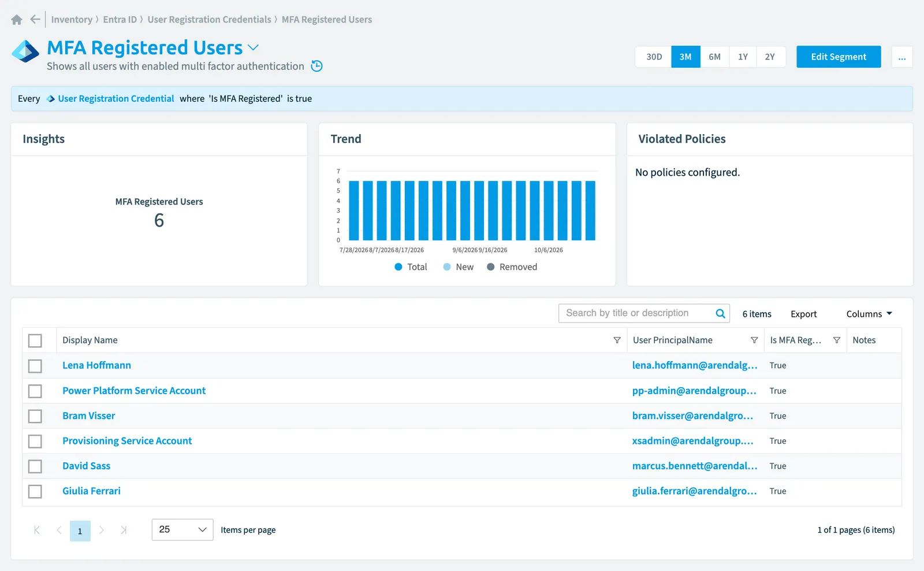This screenshot has width=924, height=571.
Task: Toggle the Removed legend marker in Trend
Action: (491, 267)
